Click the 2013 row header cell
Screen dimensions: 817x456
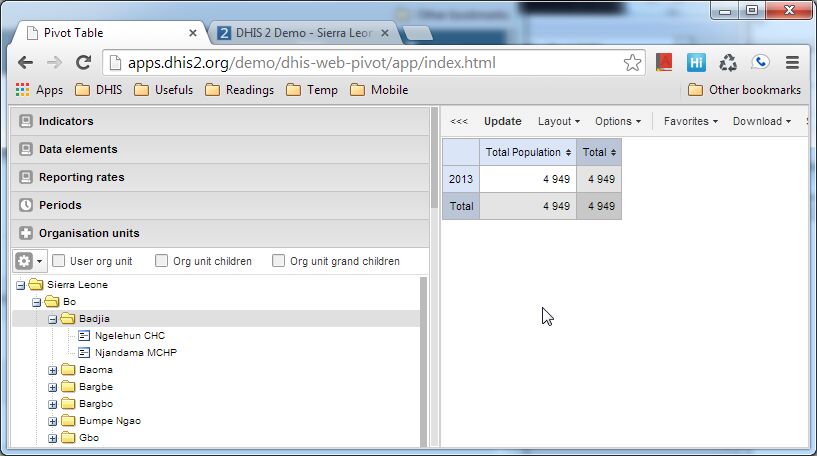pyautogui.click(x=461, y=179)
